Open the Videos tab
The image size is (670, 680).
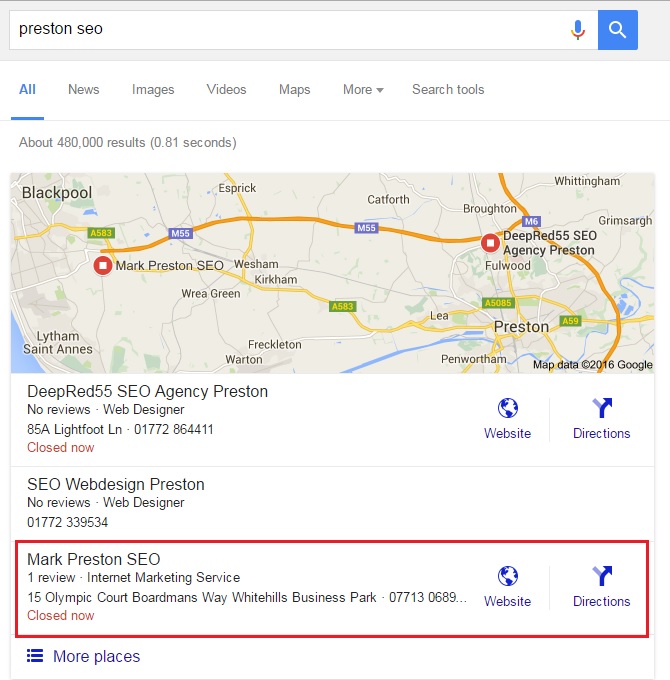point(226,90)
